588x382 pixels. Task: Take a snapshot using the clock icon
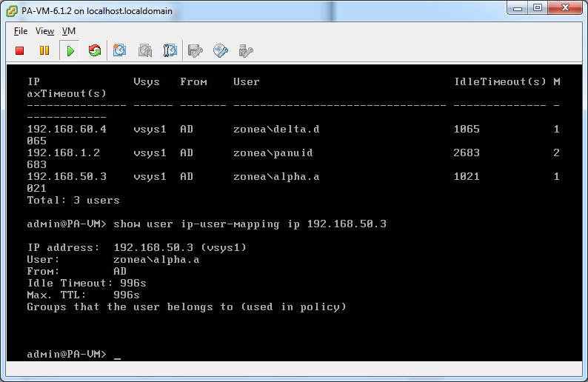tap(120, 50)
